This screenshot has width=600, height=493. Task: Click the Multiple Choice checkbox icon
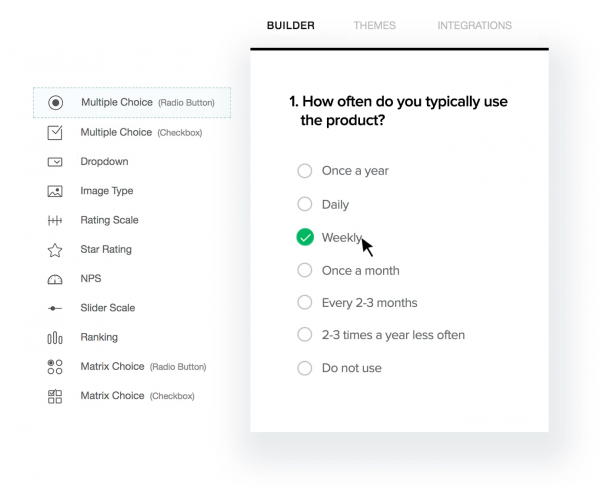coord(56,132)
